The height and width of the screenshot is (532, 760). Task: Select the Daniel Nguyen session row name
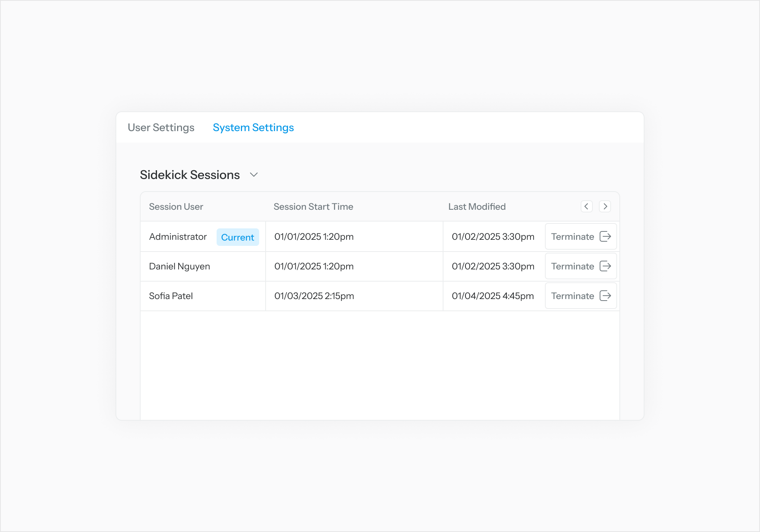179,266
